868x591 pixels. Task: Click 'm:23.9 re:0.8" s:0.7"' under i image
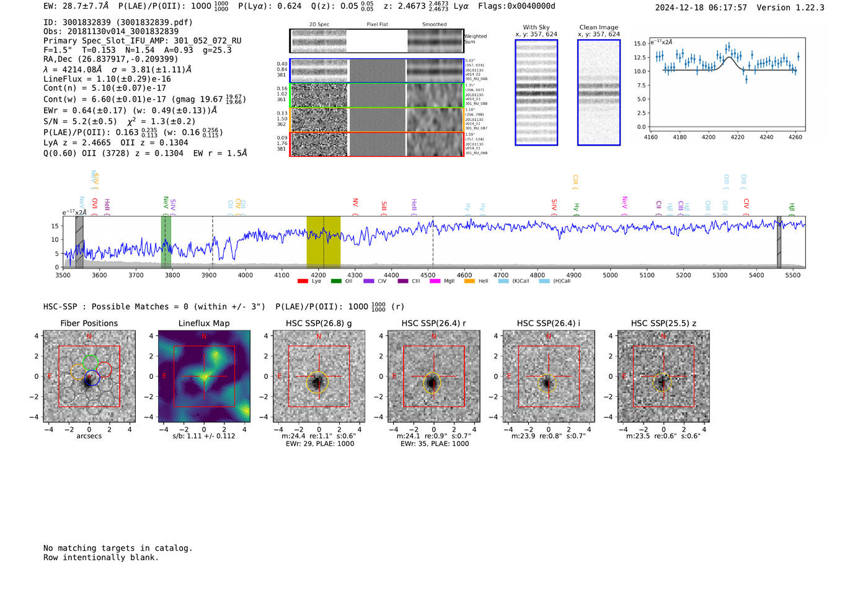coord(549,436)
